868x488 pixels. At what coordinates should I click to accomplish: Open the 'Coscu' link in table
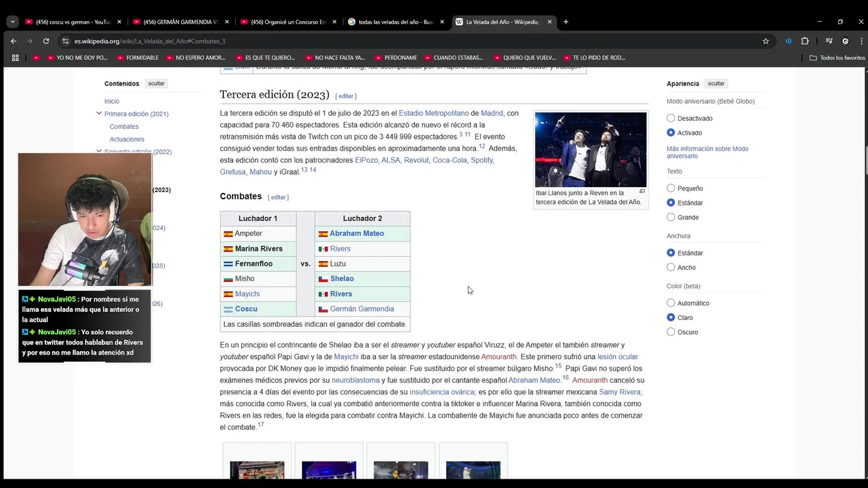coord(246,309)
